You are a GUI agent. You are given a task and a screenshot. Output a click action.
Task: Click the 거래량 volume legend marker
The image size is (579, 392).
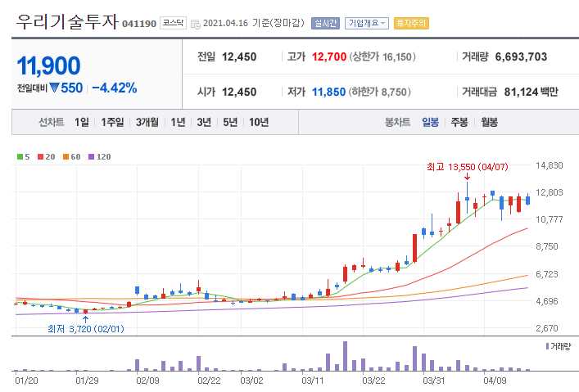pyautogui.click(x=547, y=346)
